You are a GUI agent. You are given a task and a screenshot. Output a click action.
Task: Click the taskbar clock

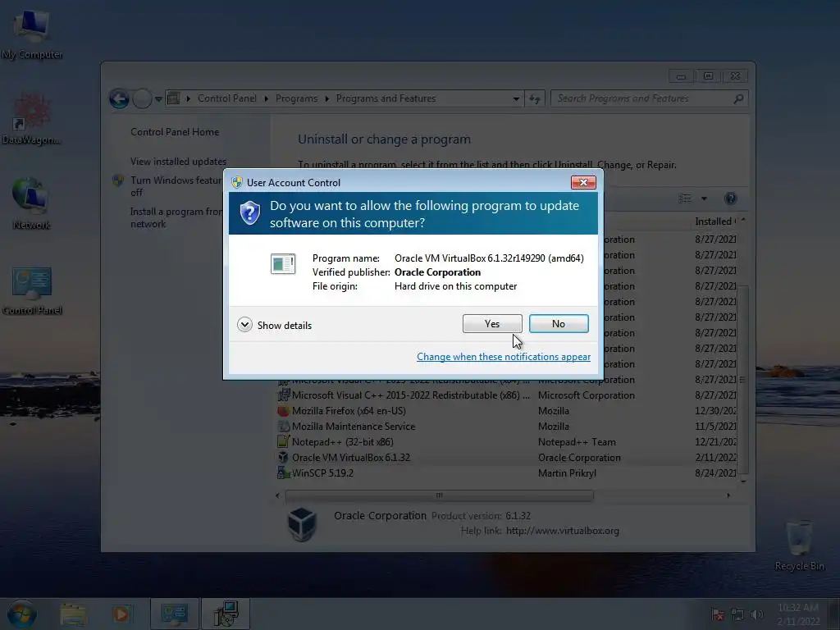click(x=798, y=614)
